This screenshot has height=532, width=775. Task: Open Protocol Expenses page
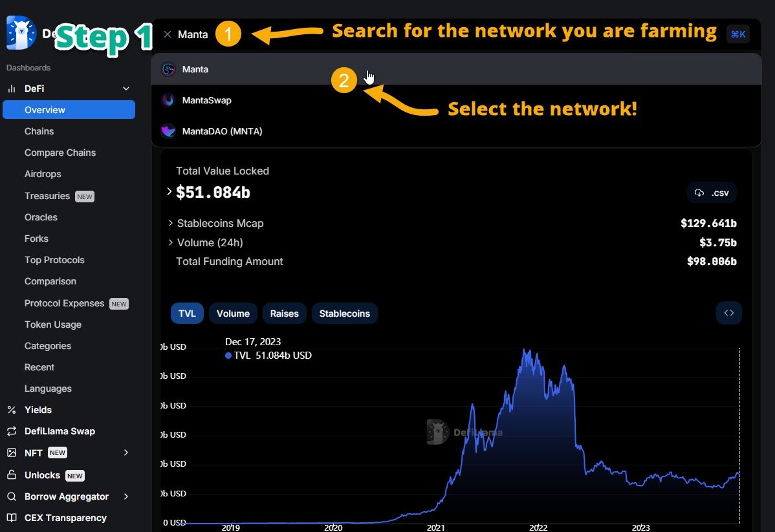click(x=64, y=303)
